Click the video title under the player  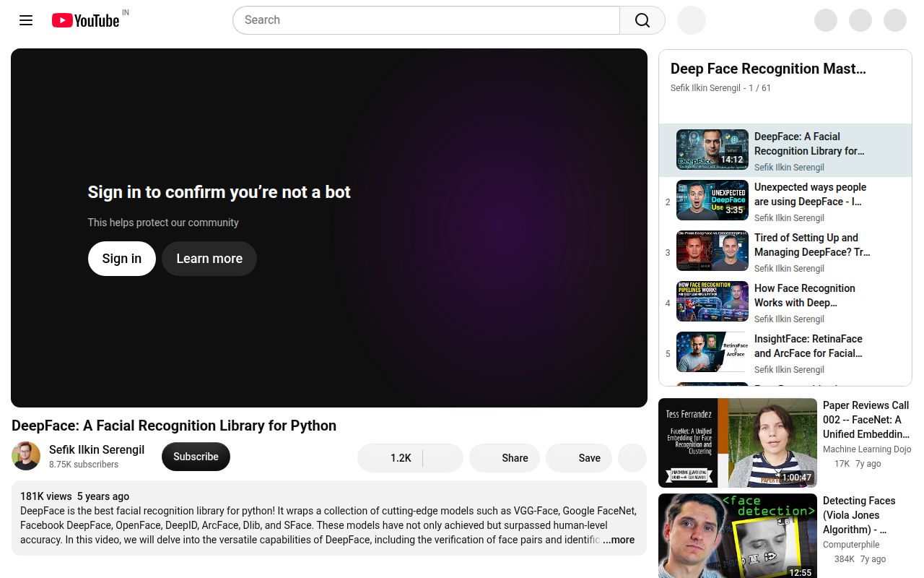174,426
